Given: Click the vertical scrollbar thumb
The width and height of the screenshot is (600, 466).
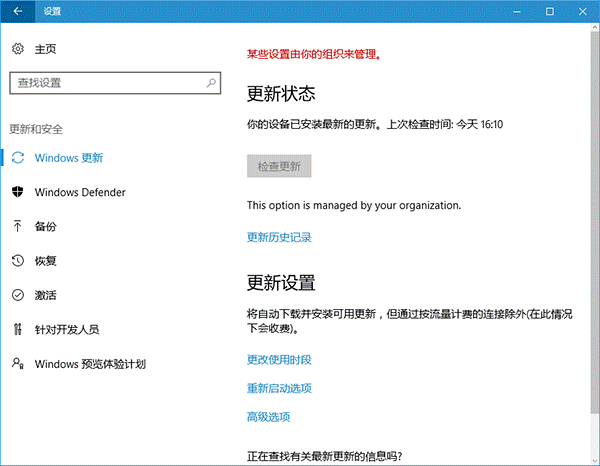Looking at the screenshot, I should (x=595, y=222).
